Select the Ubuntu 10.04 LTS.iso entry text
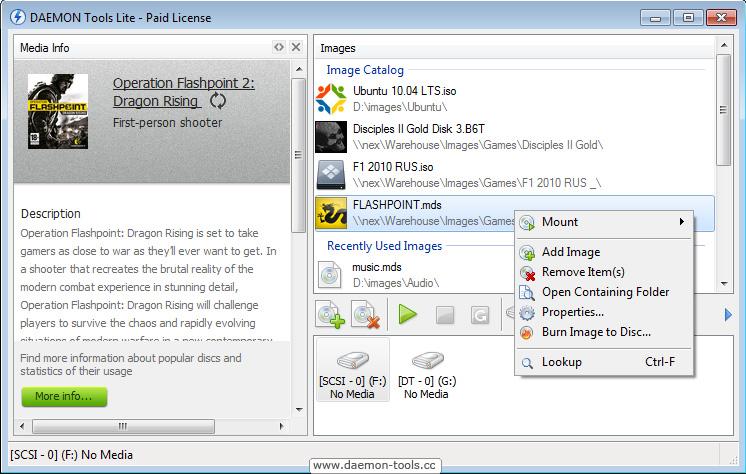The height and width of the screenshot is (474, 746). [x=404, y=91]
